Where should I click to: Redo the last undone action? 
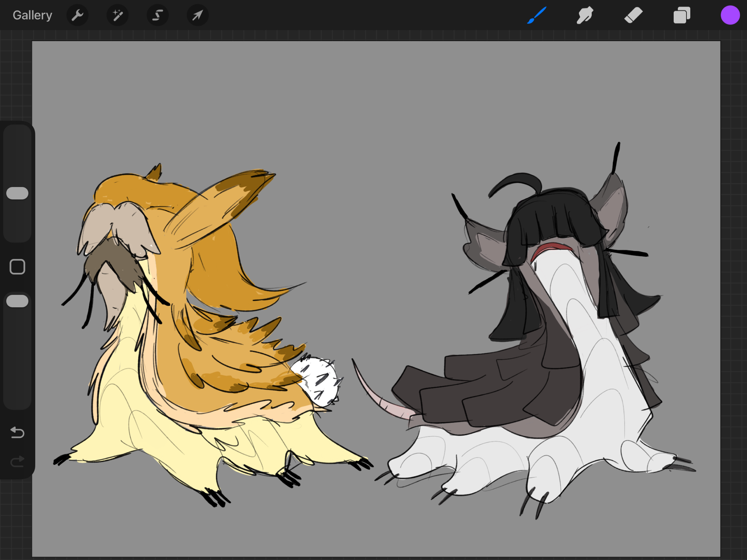[x=17, y=461]
